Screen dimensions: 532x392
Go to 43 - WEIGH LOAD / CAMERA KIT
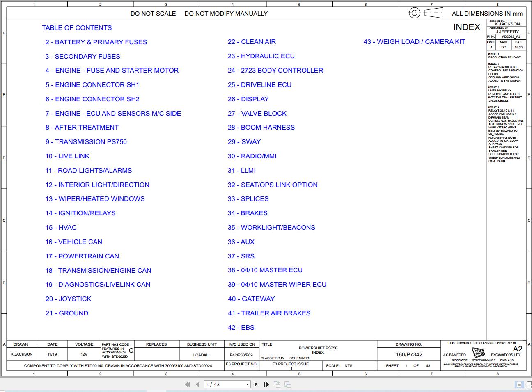point(414,41)
